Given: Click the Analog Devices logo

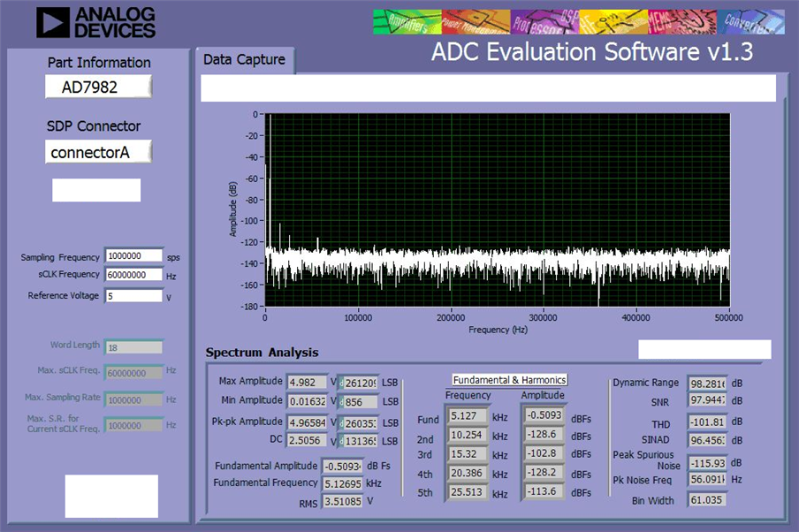Looking at the screenshot, I should [x=95, y=22].
